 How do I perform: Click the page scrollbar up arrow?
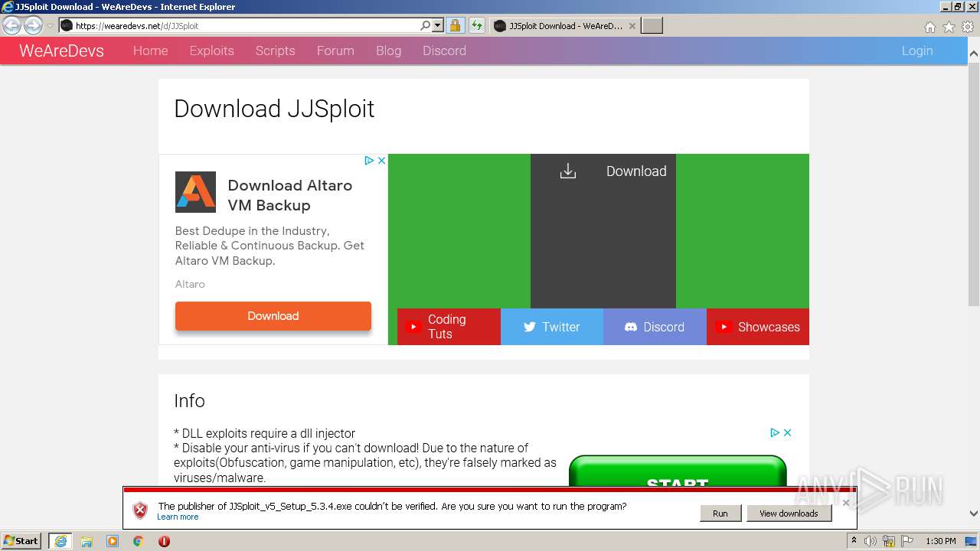[x=974, y=54]
